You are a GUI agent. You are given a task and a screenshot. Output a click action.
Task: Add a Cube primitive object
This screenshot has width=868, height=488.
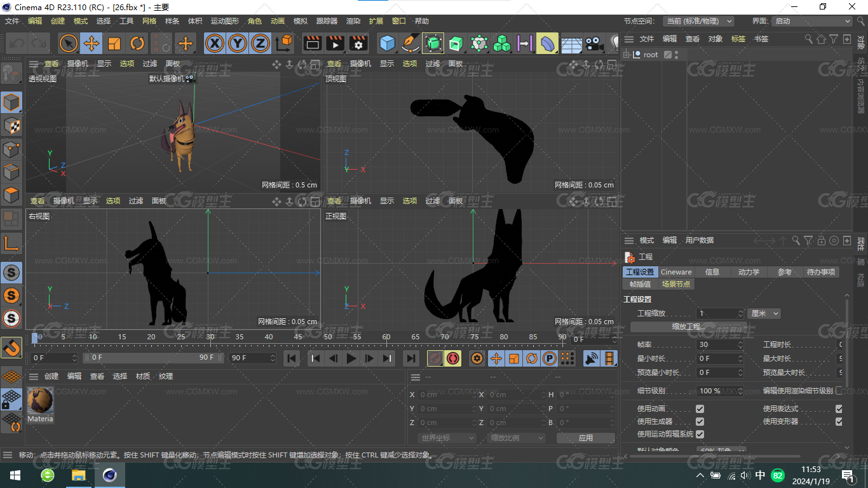pyautogui.click(x=387, y=43)
